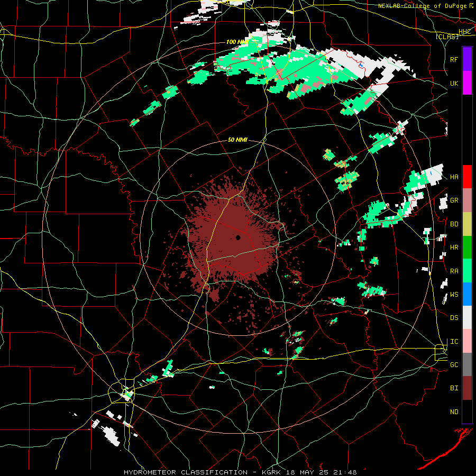Screen dimensions: 476x476
Task: Click the white DS dry snow swatch
Action: [467, 317]
